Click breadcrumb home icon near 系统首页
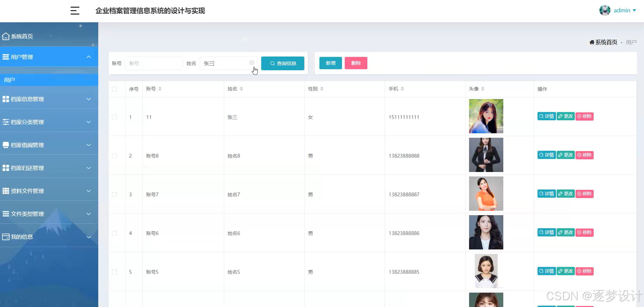Viewport: 644px width, 307px height. point(592,42)
